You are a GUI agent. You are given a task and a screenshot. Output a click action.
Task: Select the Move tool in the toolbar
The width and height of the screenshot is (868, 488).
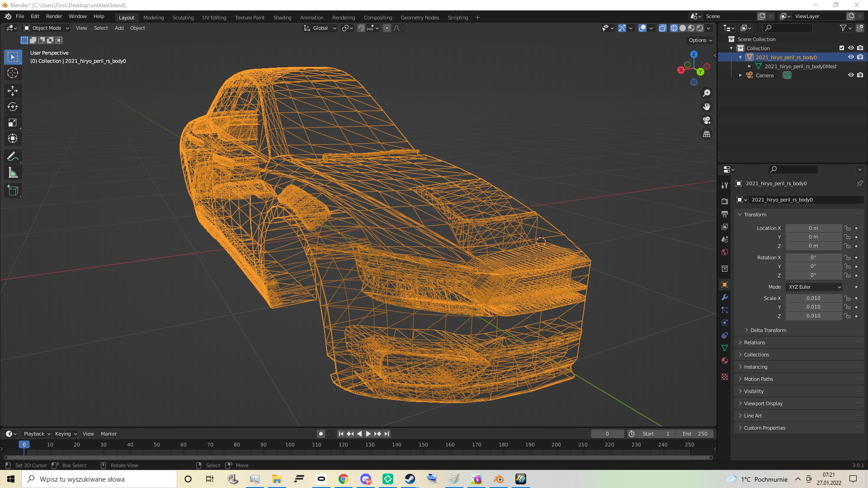tap(13, 91)
